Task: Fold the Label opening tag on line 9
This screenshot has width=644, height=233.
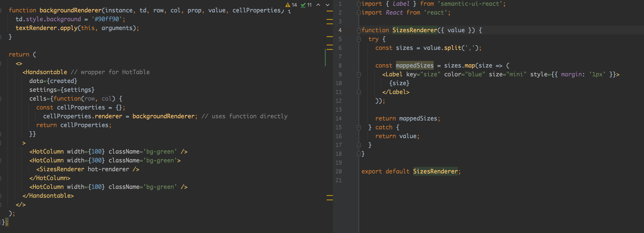Action: click(359, 74)
